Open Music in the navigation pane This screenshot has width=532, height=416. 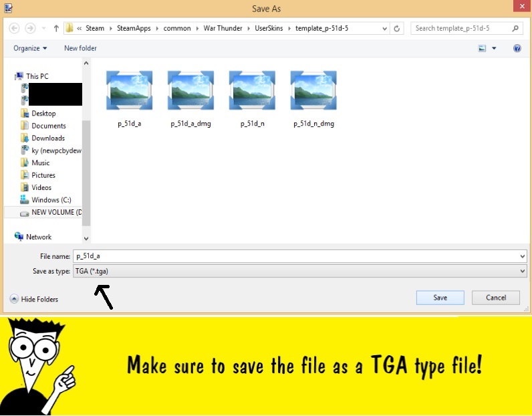40,163
